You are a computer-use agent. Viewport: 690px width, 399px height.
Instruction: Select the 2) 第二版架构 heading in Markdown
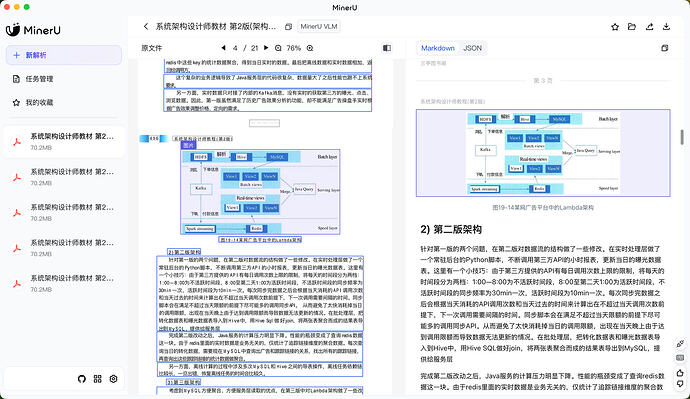point(451,229)
